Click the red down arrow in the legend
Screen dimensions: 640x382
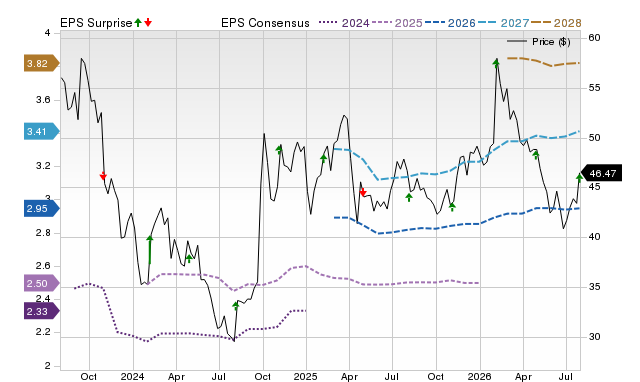148,22
